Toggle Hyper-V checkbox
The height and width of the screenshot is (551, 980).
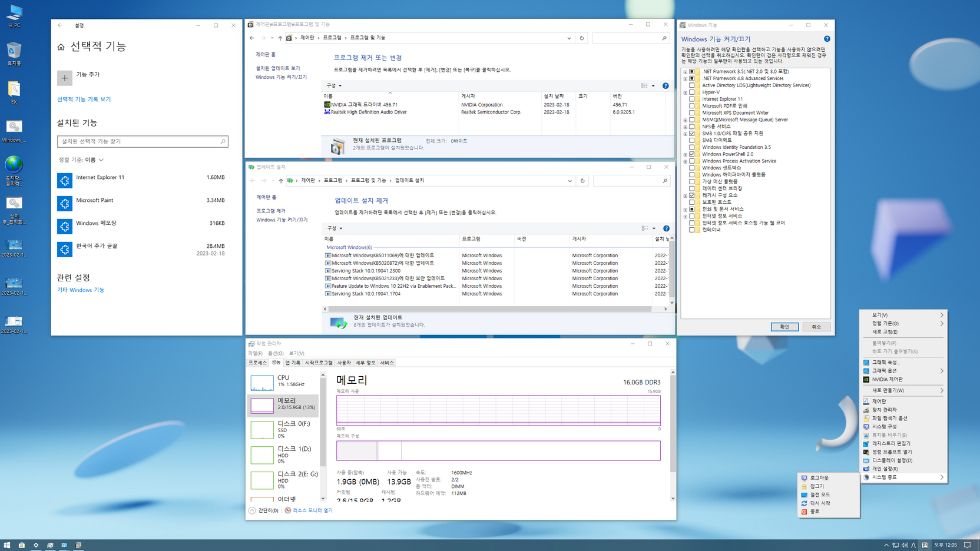[692, 92]
